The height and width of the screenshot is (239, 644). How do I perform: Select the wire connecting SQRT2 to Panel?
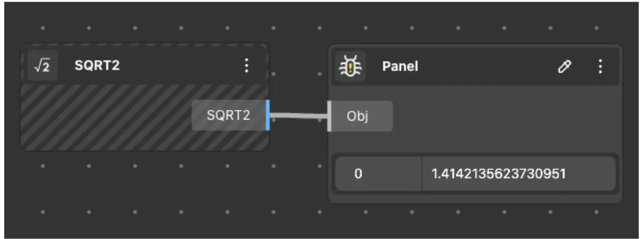click(298, 115)
